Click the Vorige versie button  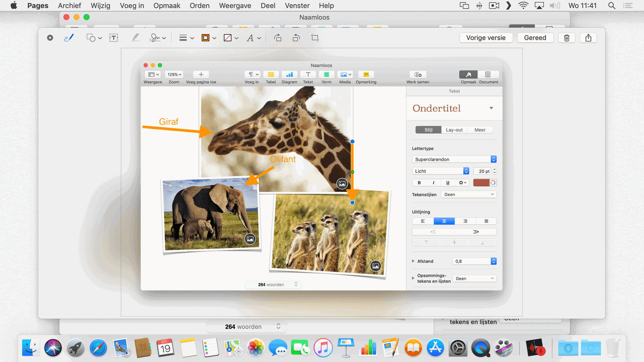pyautogui.click(x=486, y=38)
